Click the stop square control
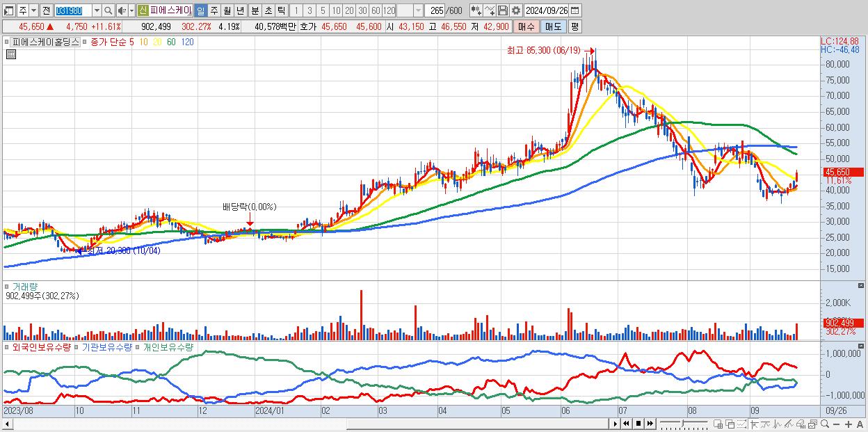Viewport: 868px width, 432px height. click(x=638, y=424)
